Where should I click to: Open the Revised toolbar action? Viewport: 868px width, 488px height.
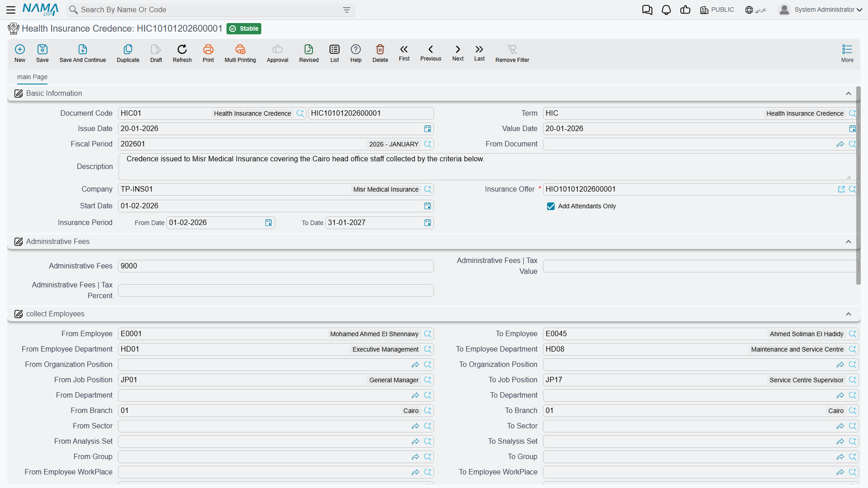pos(309,53)
